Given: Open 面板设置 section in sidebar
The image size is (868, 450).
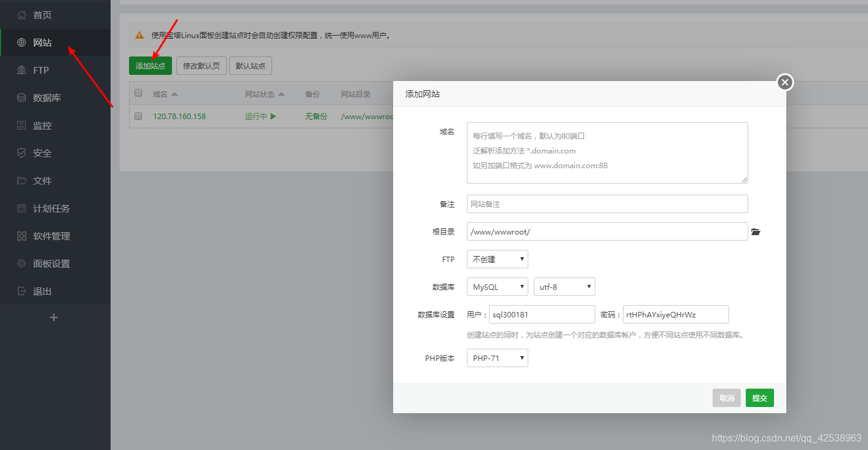Looking at the screenshot, I should [x=55, y=263].
